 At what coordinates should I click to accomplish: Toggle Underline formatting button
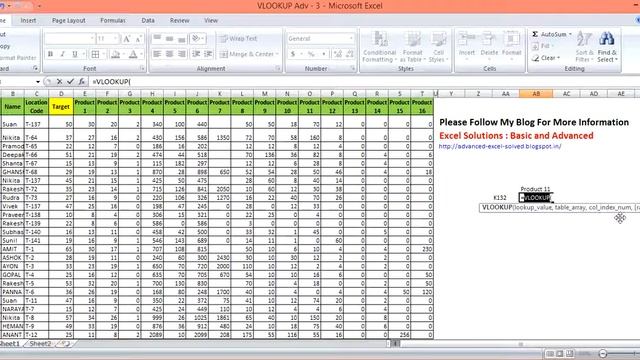75,54
